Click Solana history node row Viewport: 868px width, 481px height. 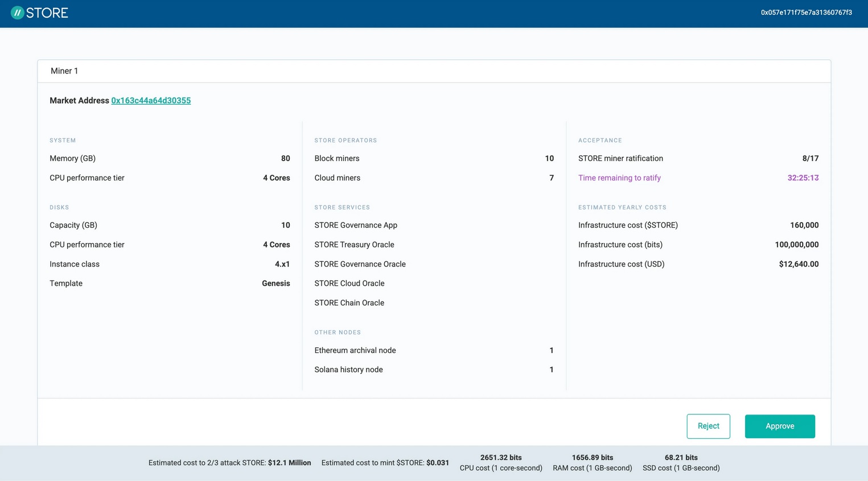click(434, 370)
